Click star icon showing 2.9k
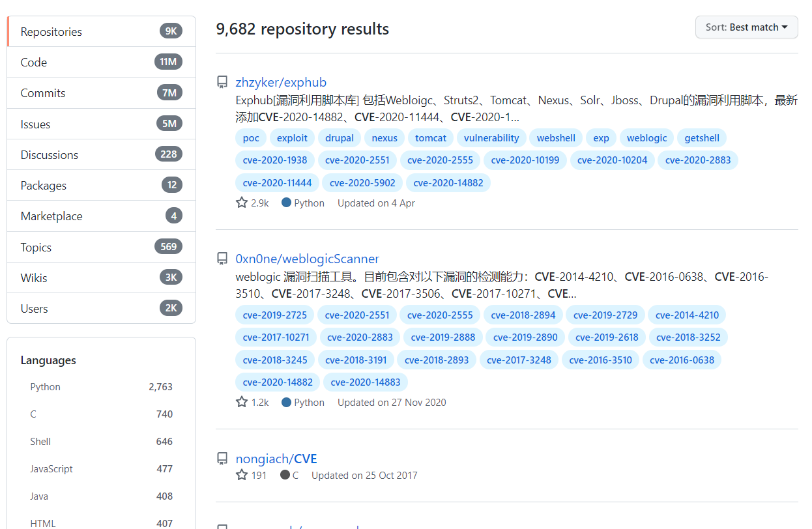This screenshot has width=812, height=529. click(242, 203)
